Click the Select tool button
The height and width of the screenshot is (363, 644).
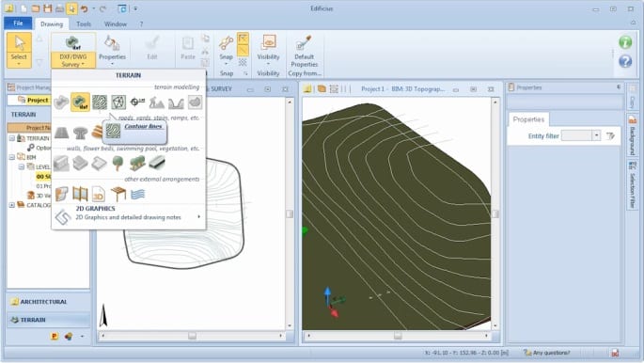pyautogui.click(x=19, y=50)
